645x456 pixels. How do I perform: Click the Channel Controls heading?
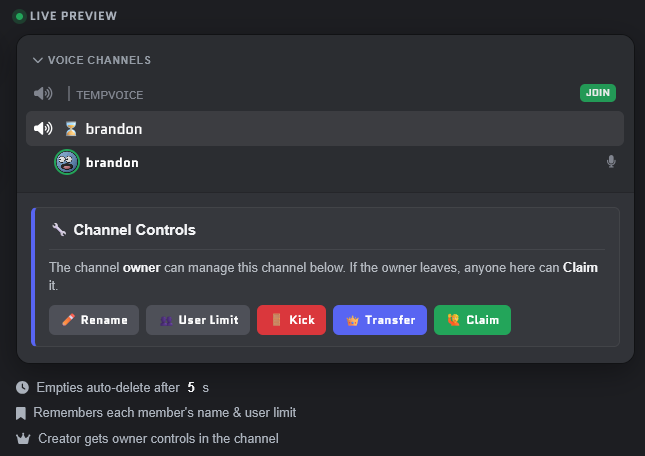[134, 230]
